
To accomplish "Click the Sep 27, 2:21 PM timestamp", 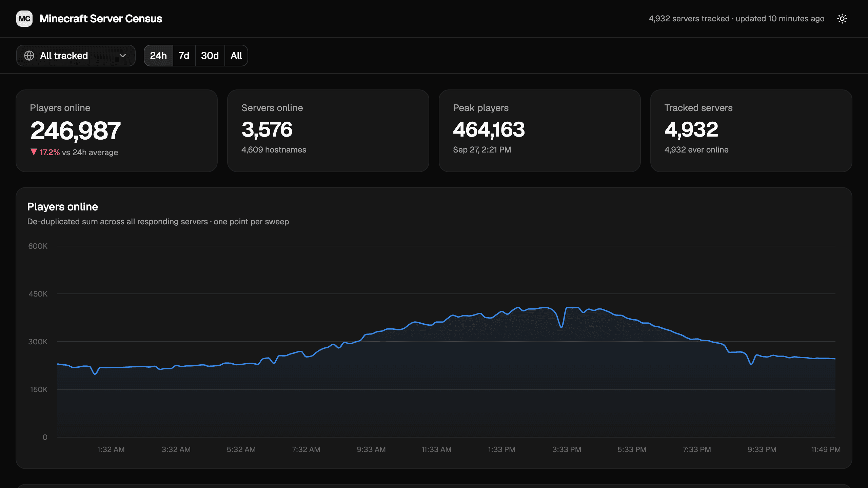I will 482,150.
